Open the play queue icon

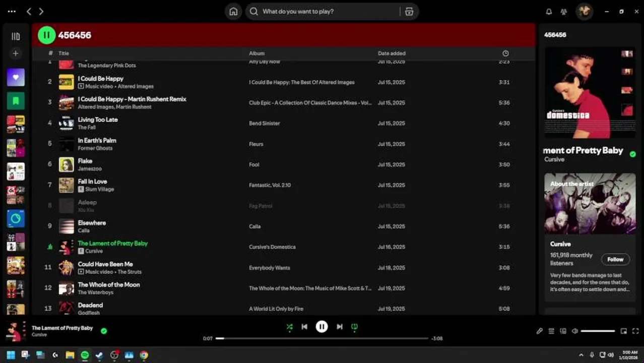point(551,331)
